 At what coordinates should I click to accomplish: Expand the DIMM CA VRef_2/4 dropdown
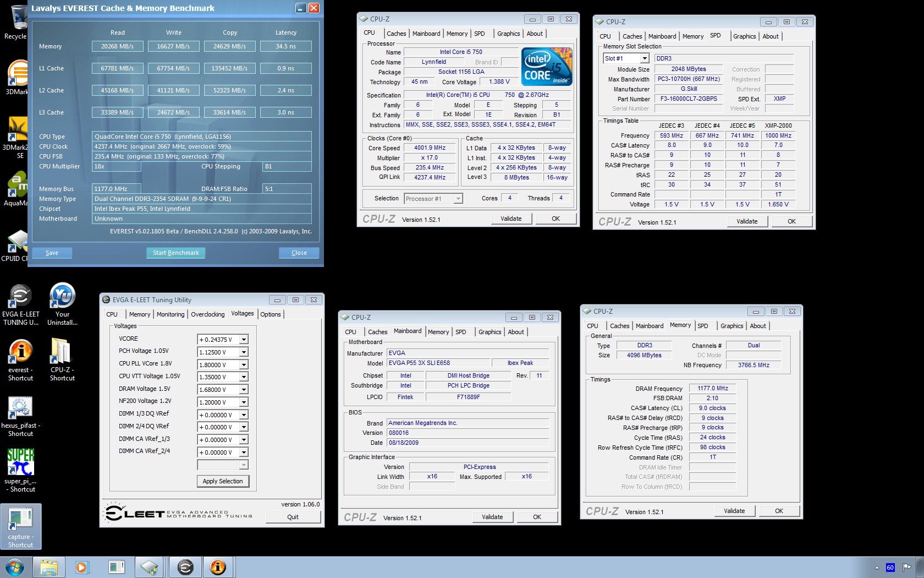(x=244, y=452)
